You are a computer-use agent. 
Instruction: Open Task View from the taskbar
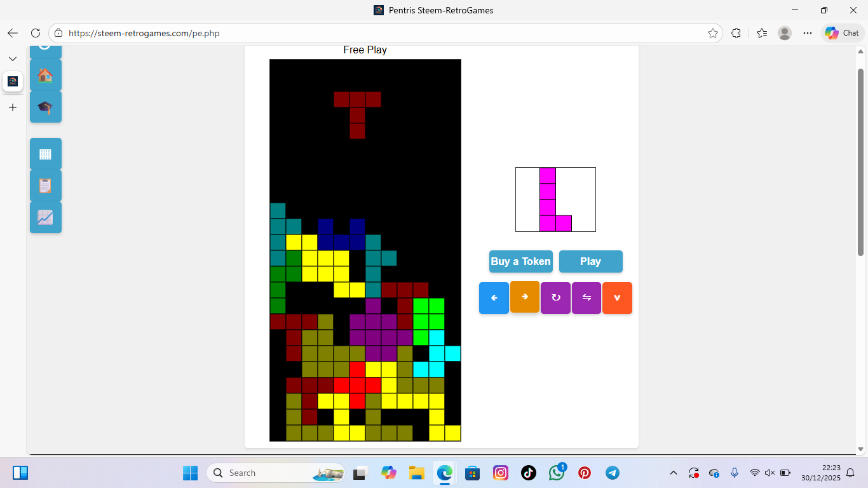click(x=361, y=473)
